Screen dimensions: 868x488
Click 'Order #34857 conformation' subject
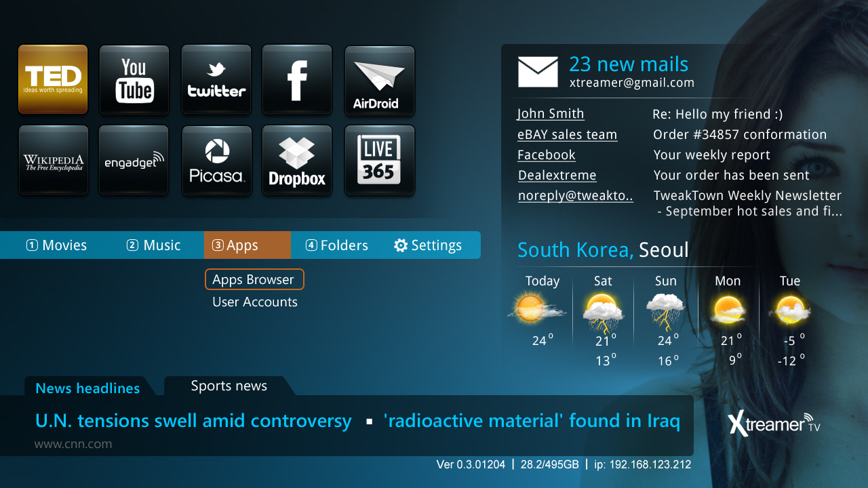coord(740,135)
